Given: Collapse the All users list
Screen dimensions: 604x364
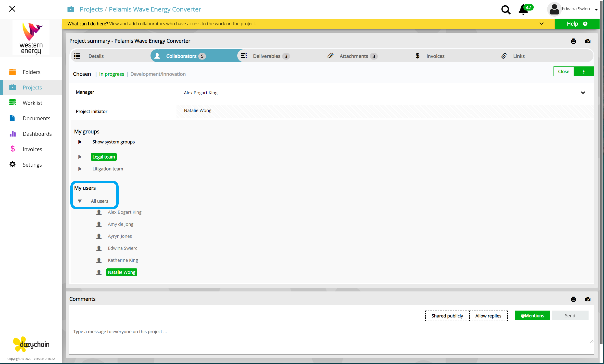Looking at the screenshot, I should point(80,201).
